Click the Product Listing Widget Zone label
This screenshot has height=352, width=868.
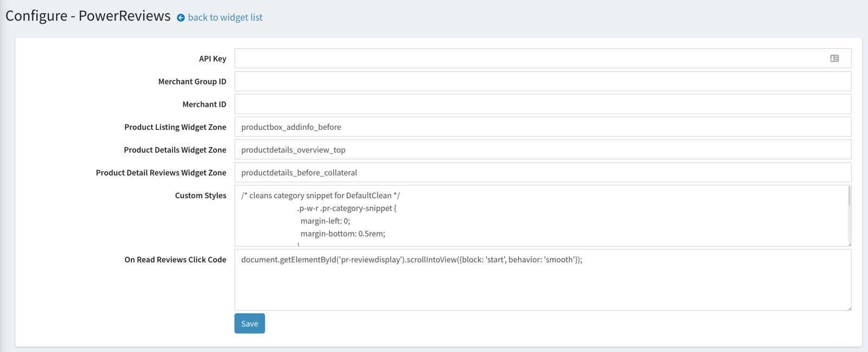coord(175,127)
